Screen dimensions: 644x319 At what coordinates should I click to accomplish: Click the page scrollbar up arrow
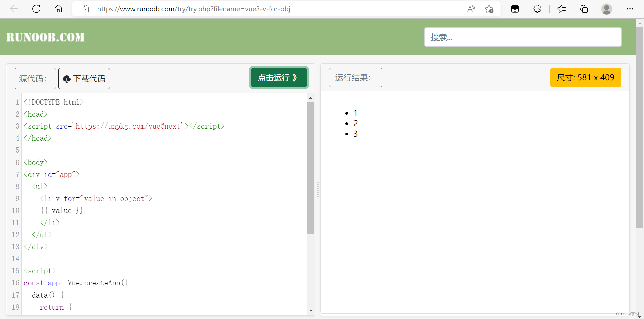point(640,23)
